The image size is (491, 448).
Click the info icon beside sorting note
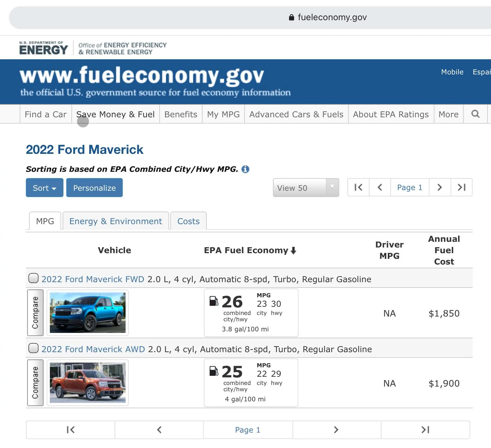(245, 169)
